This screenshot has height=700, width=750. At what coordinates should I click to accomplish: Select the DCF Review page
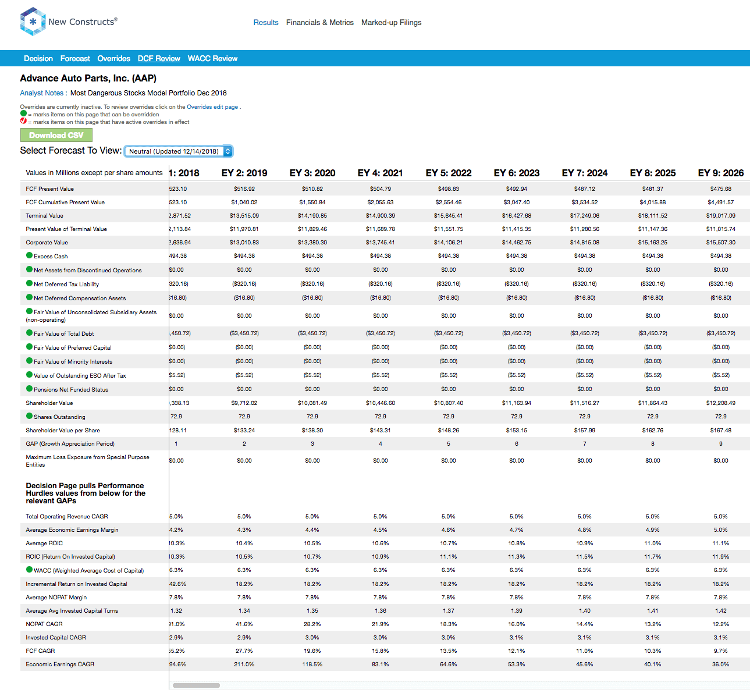coord(159,59)
